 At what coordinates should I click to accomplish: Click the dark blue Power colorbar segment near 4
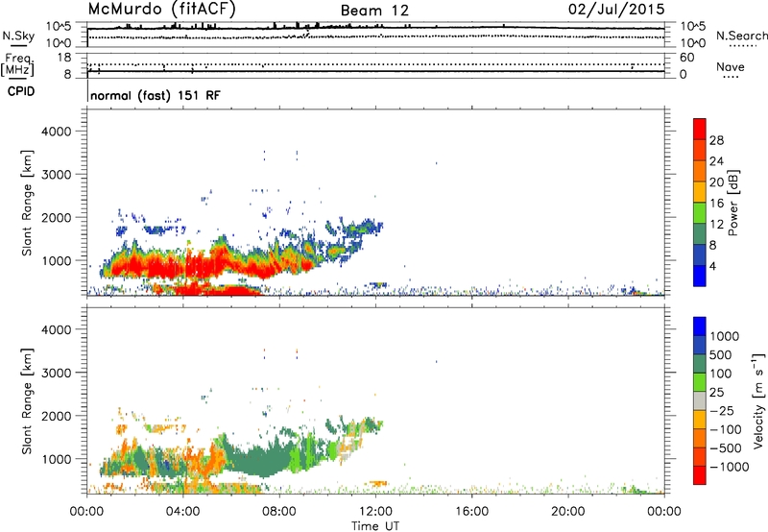[x=700, y=254]
